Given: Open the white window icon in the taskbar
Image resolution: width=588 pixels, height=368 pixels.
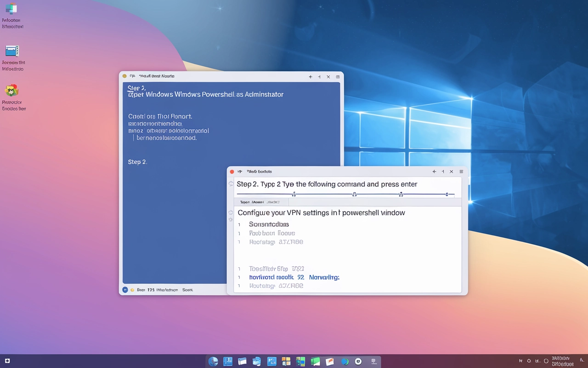Looking at the screenshot, I should click(243, 362).
